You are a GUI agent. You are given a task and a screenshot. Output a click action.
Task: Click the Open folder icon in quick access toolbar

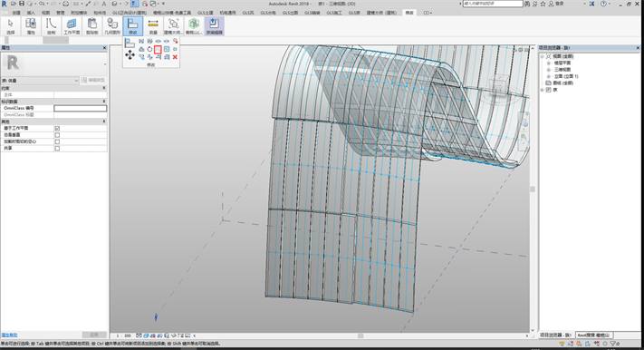14,4
